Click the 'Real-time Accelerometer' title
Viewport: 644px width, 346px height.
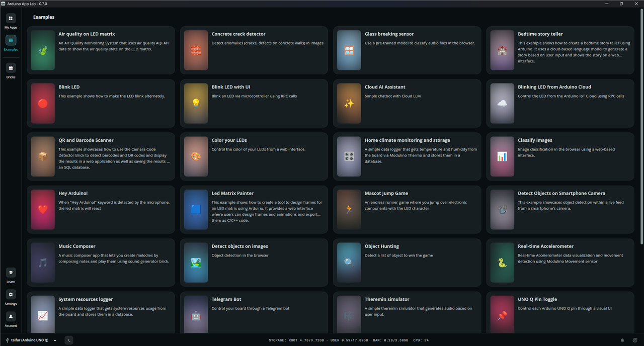coord(545,246)
